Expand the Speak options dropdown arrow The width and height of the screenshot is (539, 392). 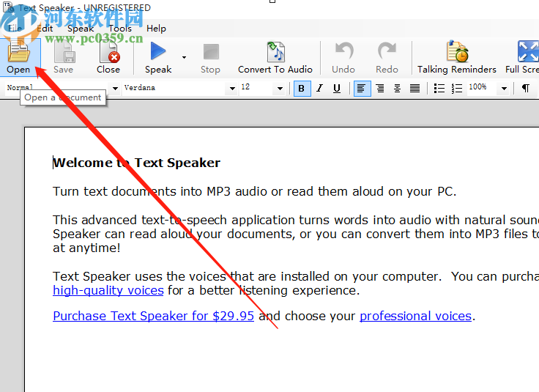coord(185,57)
